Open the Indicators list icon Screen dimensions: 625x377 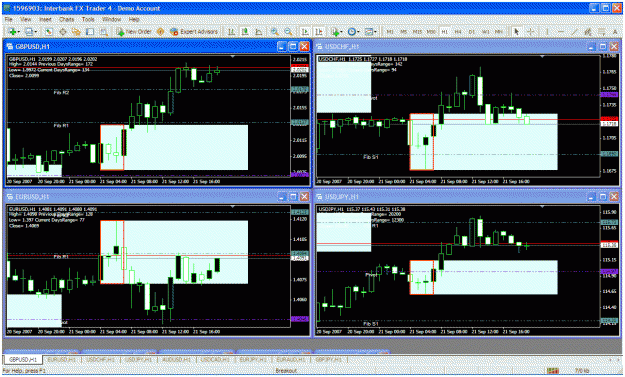(335, 31)
